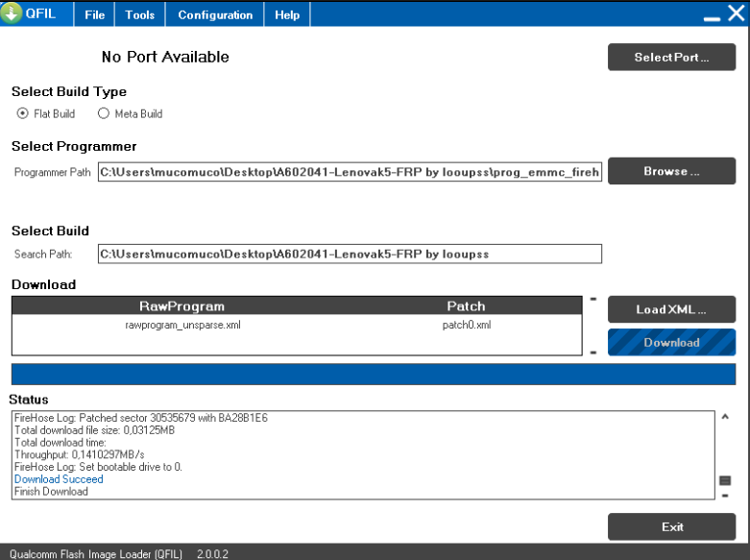Collapse the Status log with the up arrow
Viewport: 750px width, 560px height.
click(x=725, y=417)
